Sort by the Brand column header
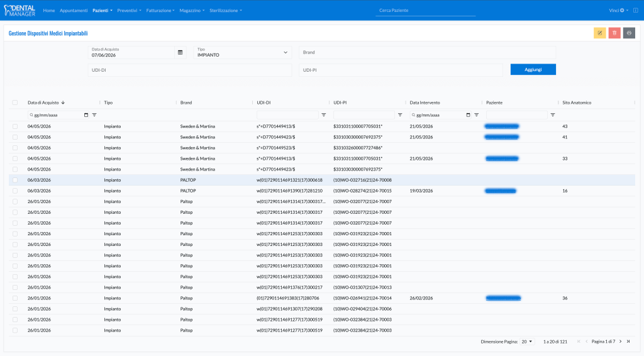This screenshot has width=644, height=356. click(x=186, y=103)
